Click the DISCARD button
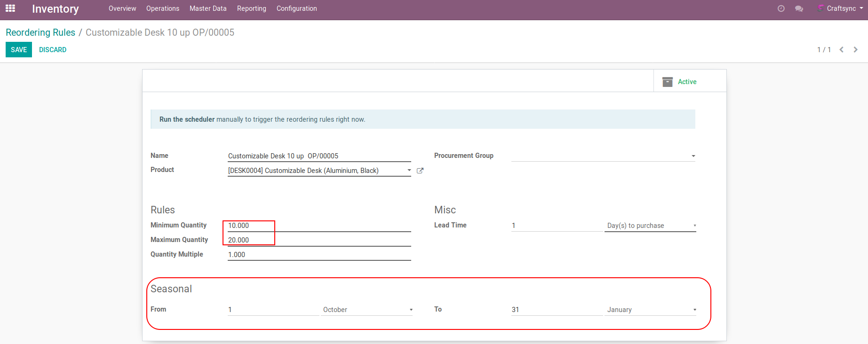 53,50
